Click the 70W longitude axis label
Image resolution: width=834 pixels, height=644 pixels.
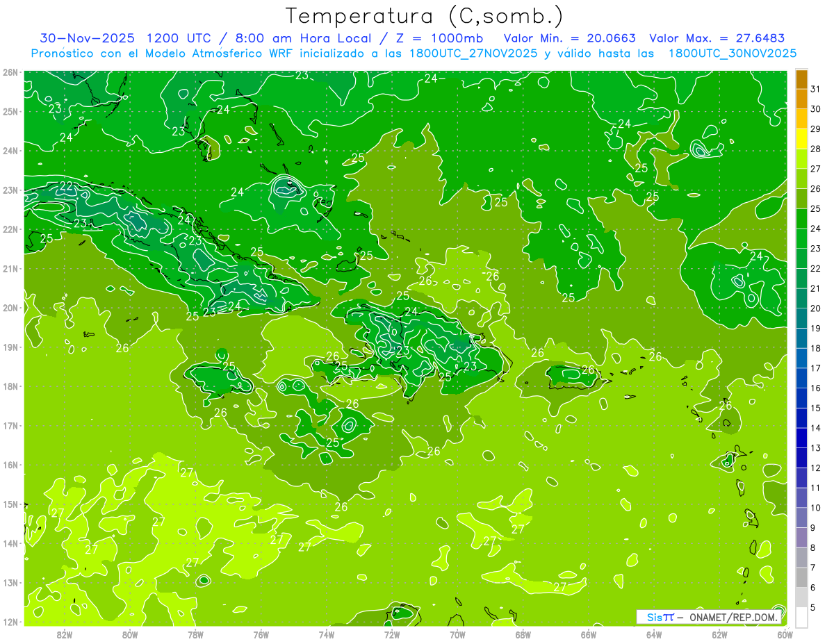(457, 634)
